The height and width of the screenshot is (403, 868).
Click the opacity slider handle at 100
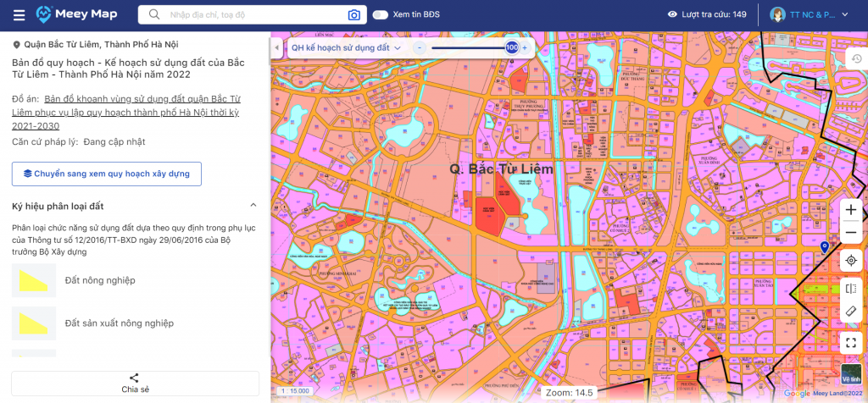tap(511, 48)
